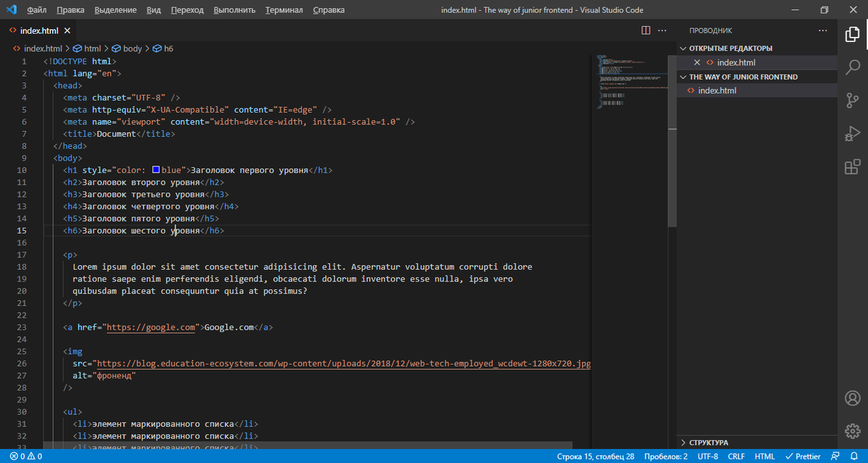Viewport: 868px width, 463px height.
Task: Open the Выделение menu
Action: pos(115,10)
